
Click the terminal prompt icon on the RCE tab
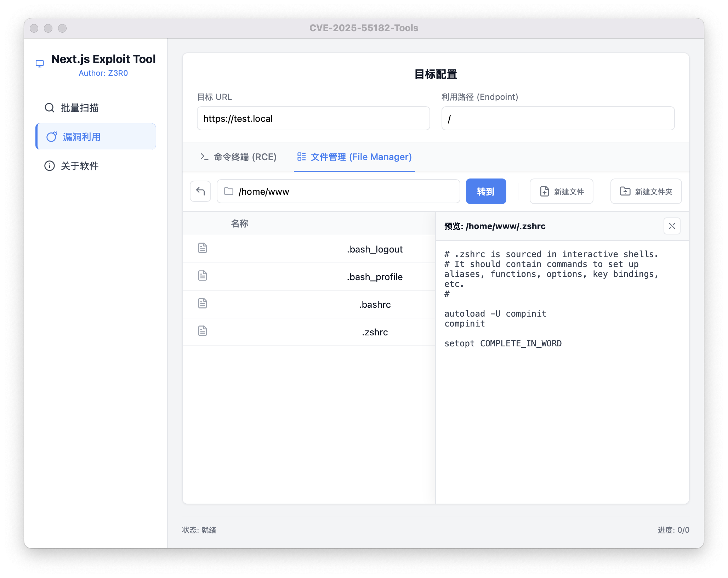click(204, 157)
